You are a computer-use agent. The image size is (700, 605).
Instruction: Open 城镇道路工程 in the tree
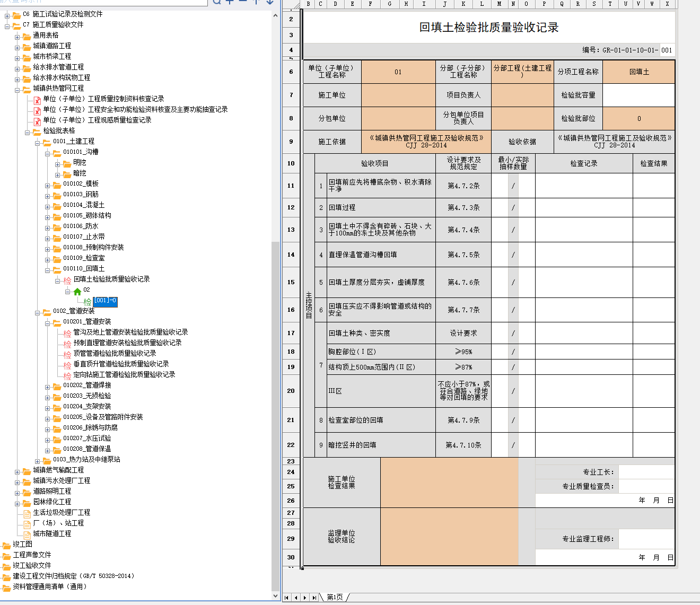click(x=52, y=46)
